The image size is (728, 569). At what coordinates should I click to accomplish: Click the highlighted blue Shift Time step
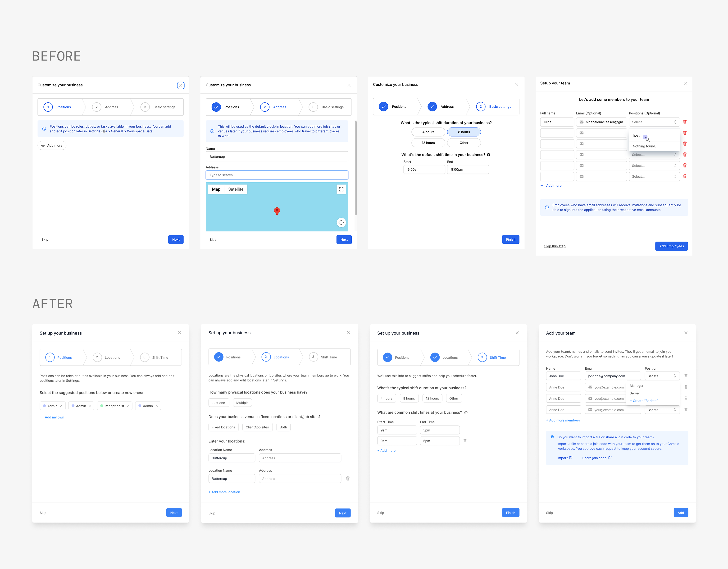[492, 357]
